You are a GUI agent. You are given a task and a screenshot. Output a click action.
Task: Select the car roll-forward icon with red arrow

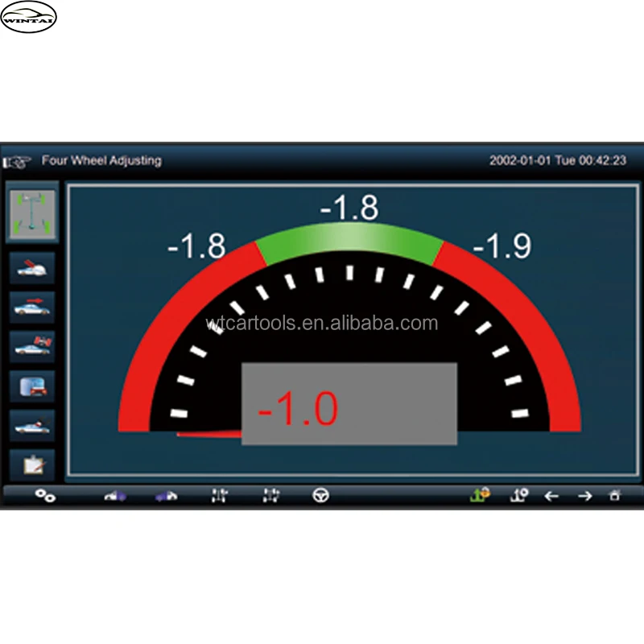click(32, 306)
